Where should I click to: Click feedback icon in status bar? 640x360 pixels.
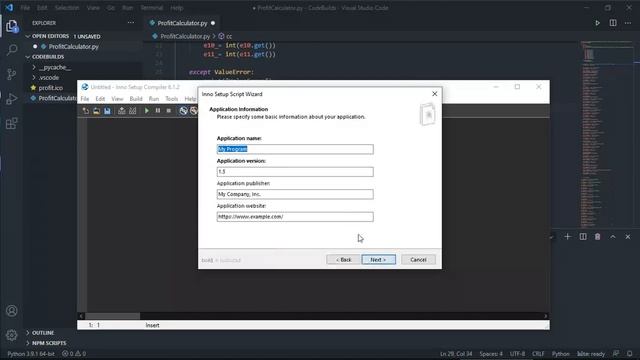click(x=616, y=354)
